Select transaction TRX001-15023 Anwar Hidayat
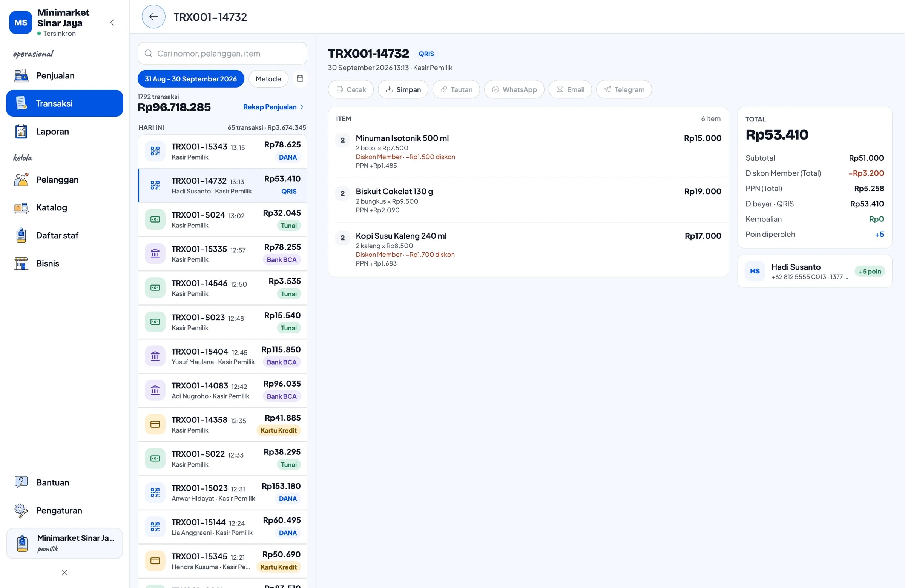The image size is (905, 588). (222, 493)
